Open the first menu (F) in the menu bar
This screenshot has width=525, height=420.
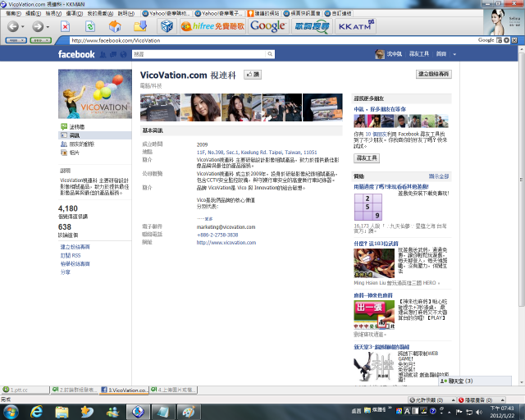tap(13, 13)
